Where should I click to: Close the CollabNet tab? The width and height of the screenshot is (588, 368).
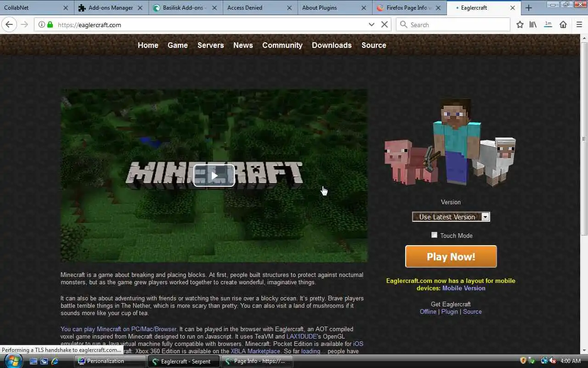tap(65, 8)
